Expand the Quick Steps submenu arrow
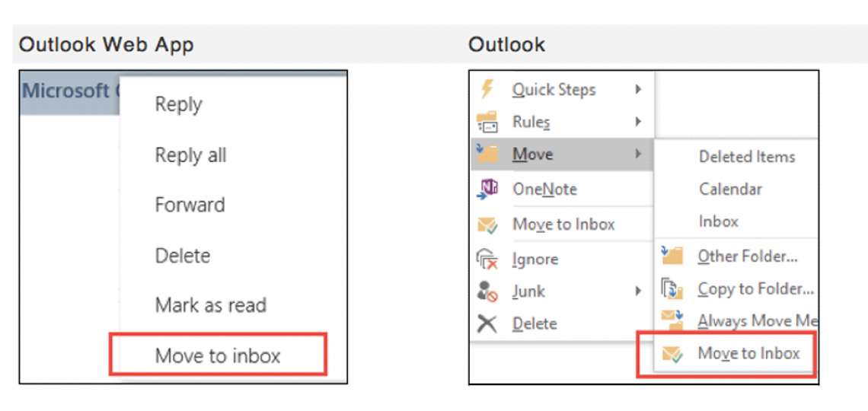The image size is (868, 411). (x=639, y=89)
